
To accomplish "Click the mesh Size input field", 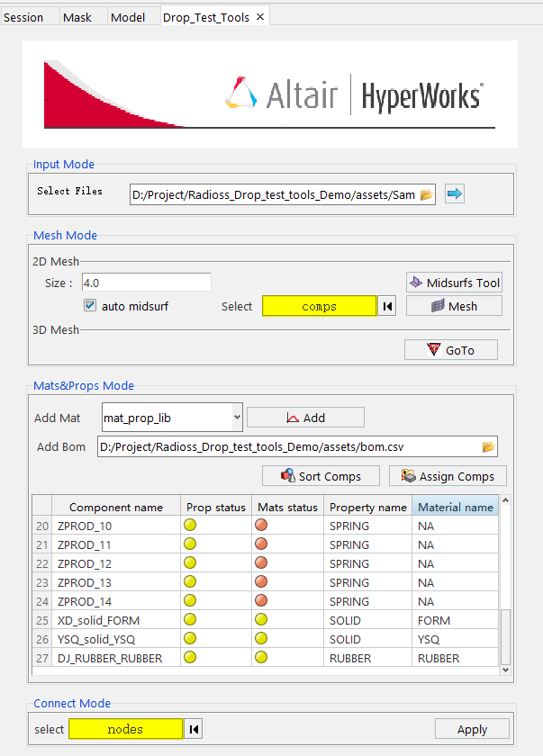I will [x=146, y=283].
